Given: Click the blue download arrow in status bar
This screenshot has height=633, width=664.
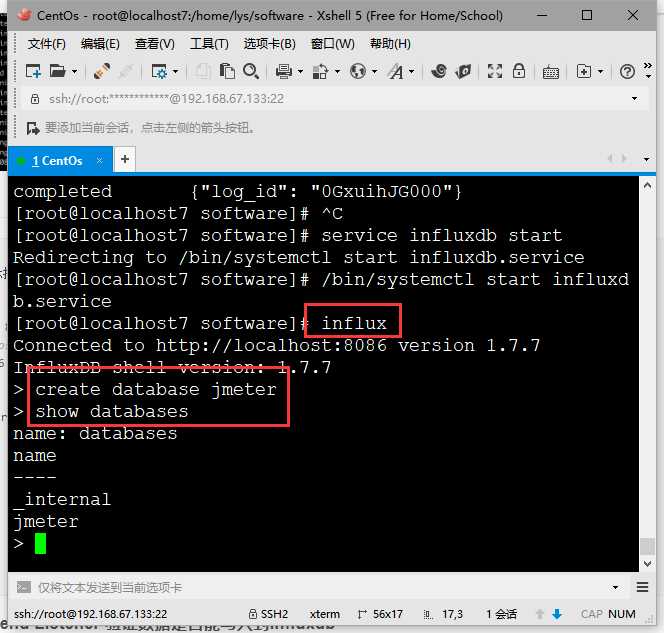Looking at the screenshot, I should coord(557,614).
